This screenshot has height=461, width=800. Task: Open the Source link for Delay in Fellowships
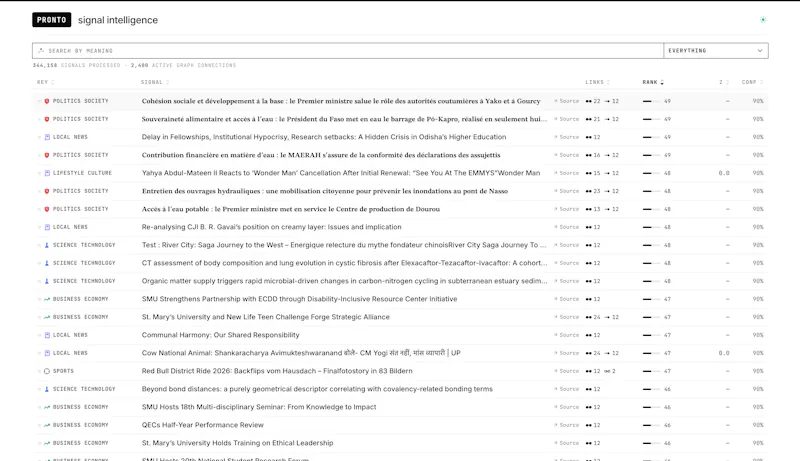(x=567, y=137)
